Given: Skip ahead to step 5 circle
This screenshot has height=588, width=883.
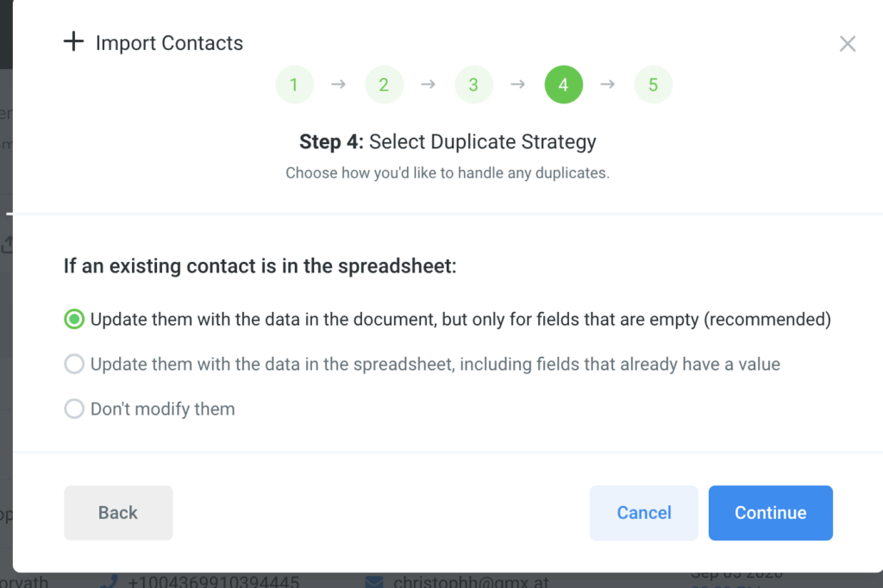Looking at the screenshot, I should click(x=653, y=85).
